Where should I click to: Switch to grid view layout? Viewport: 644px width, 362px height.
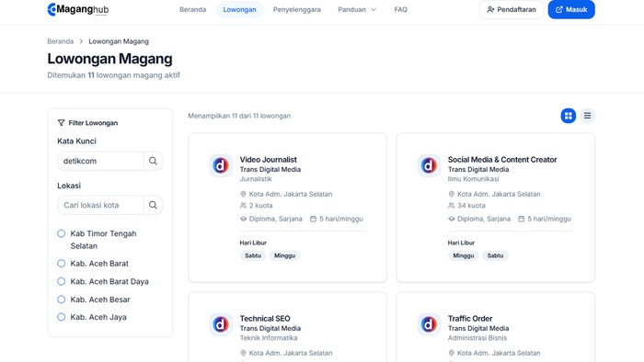point(568,116)
